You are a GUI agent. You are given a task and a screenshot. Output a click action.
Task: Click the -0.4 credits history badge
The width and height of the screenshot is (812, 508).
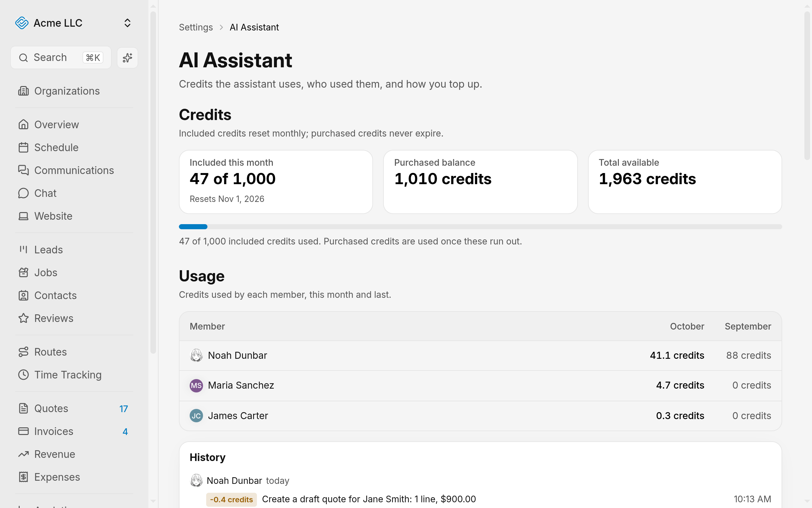[x=231, y=499]
